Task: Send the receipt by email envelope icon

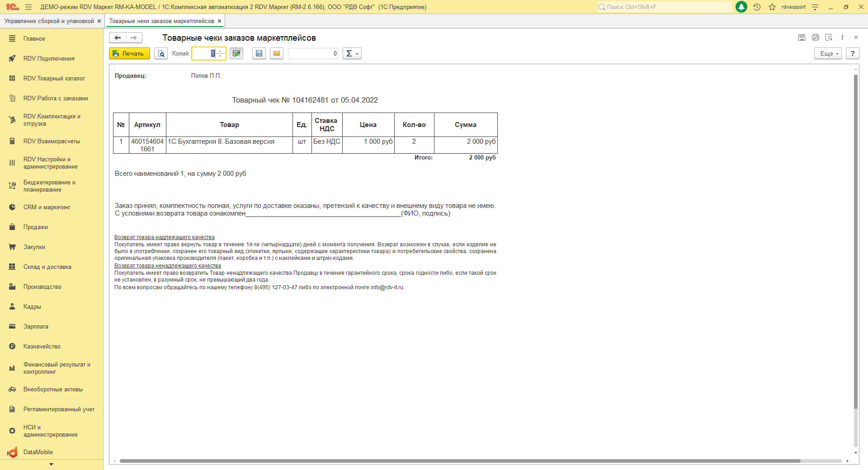Action: (x=277, y=53)
